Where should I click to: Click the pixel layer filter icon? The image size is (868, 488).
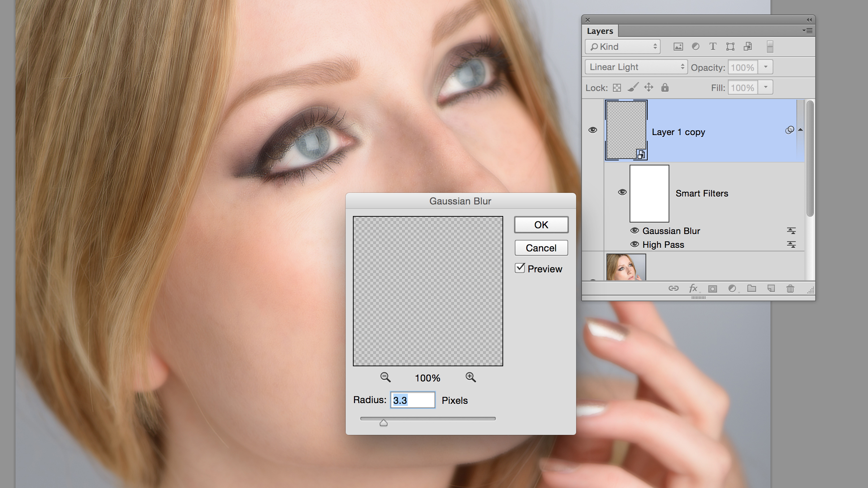(678, 47)
